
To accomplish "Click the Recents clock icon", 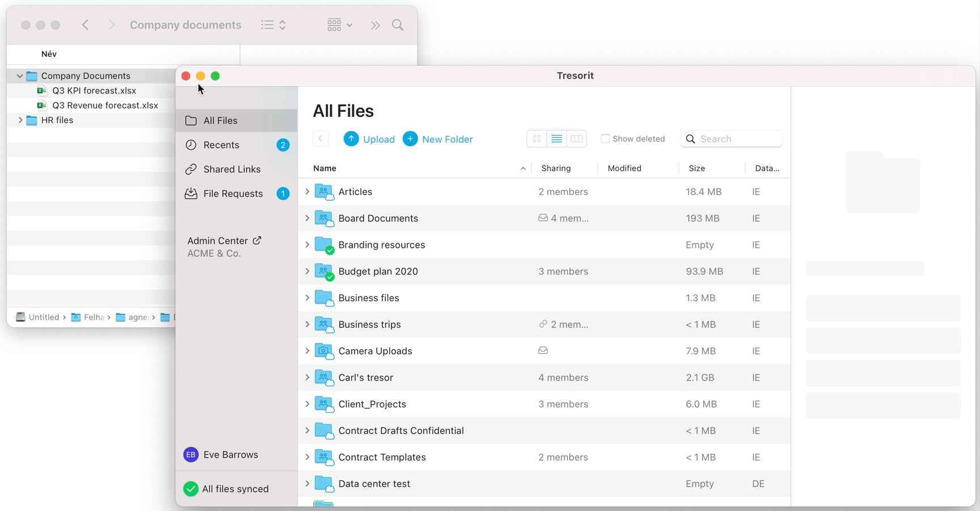I will 191,145.
